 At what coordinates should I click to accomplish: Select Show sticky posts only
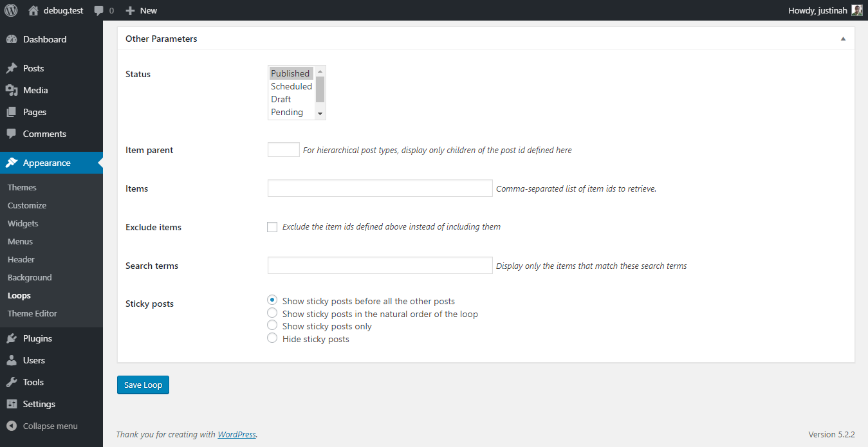(272, 326)
